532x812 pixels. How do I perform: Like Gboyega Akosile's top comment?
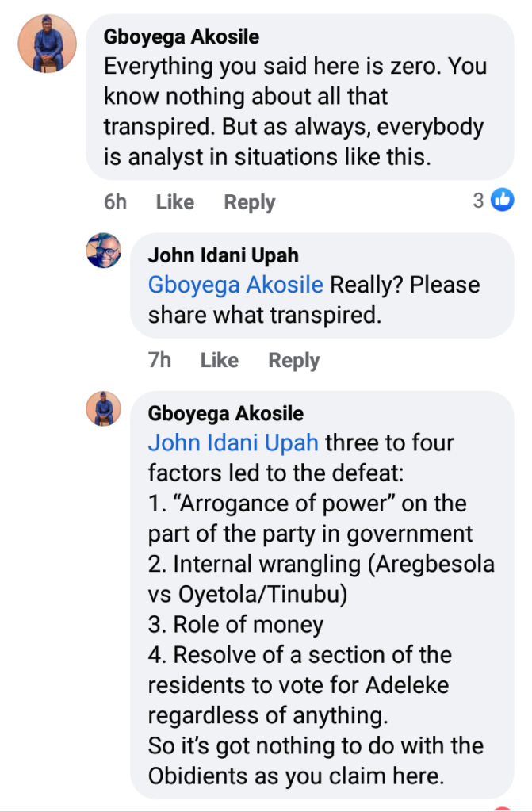tap(174, 202)
